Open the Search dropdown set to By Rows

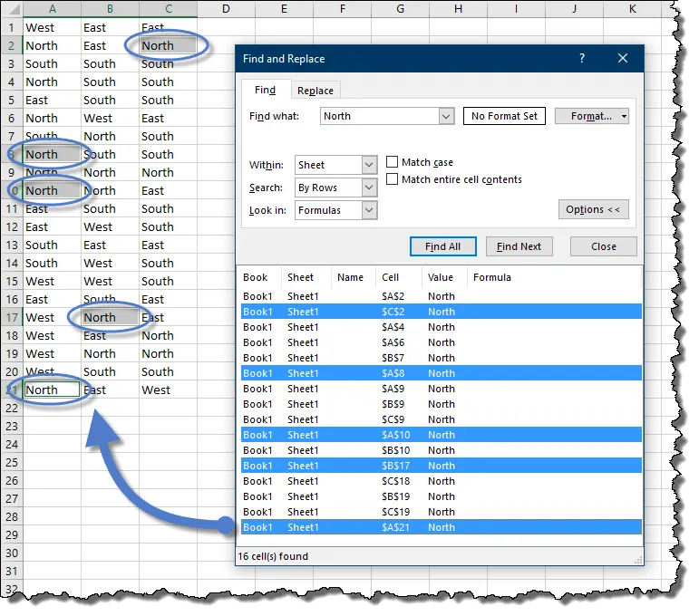coord(335,188)
